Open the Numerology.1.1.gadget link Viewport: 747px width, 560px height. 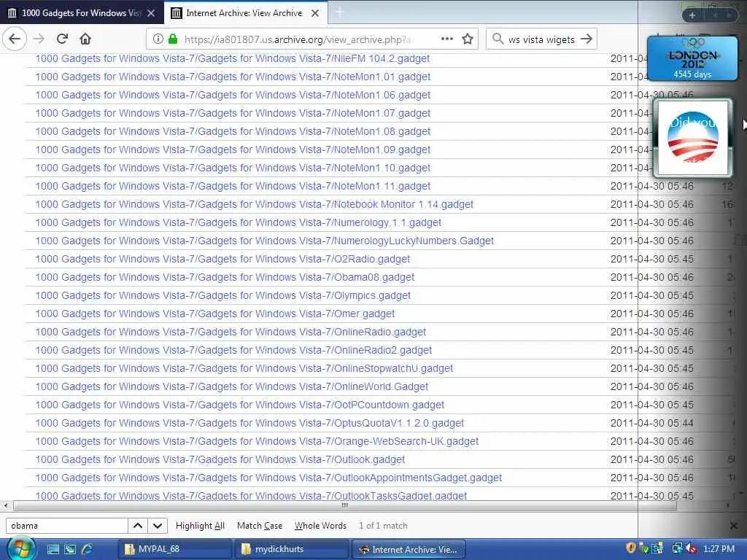click(239, 222)
